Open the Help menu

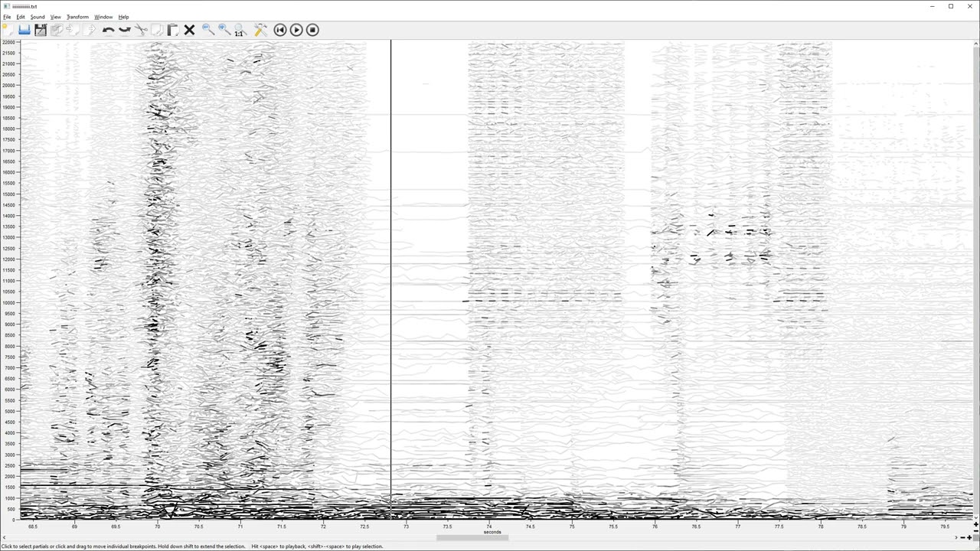point(123,17)
